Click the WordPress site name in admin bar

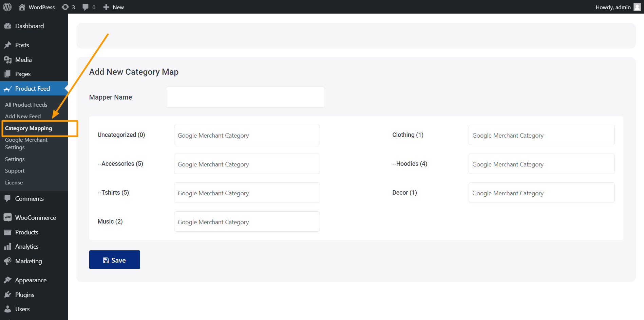pyautogui.click(x=42, y=7)
